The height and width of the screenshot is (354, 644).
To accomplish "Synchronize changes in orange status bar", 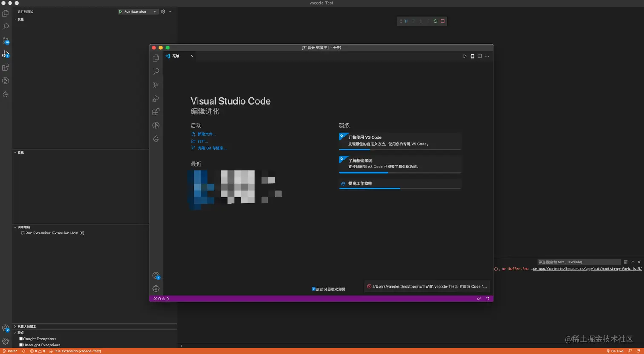I will pos(23,351).
